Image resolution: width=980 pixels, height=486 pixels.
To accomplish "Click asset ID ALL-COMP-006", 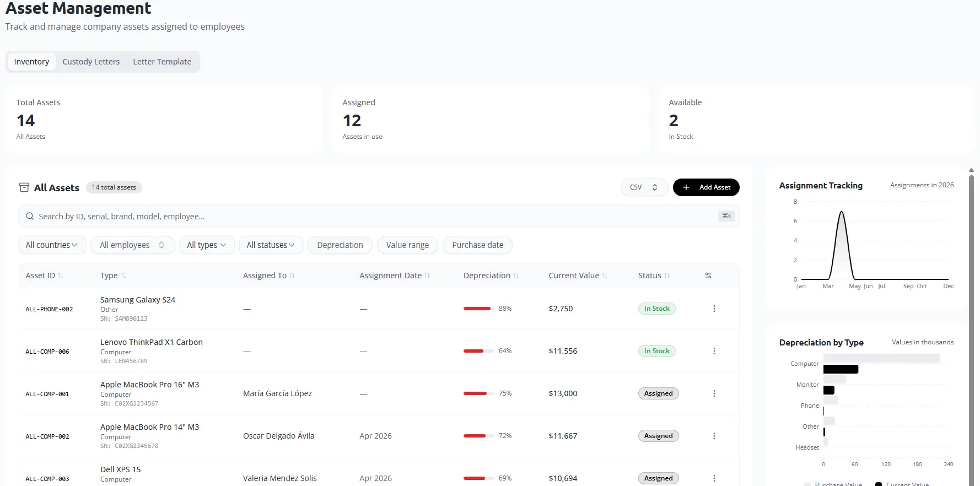I will 47,352.
